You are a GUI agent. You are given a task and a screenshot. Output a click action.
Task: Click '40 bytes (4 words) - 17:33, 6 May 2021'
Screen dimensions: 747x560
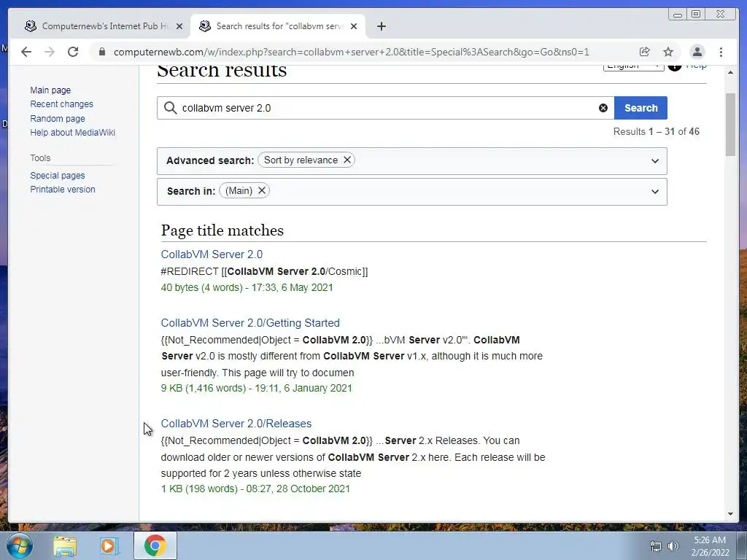pos(247,287)
